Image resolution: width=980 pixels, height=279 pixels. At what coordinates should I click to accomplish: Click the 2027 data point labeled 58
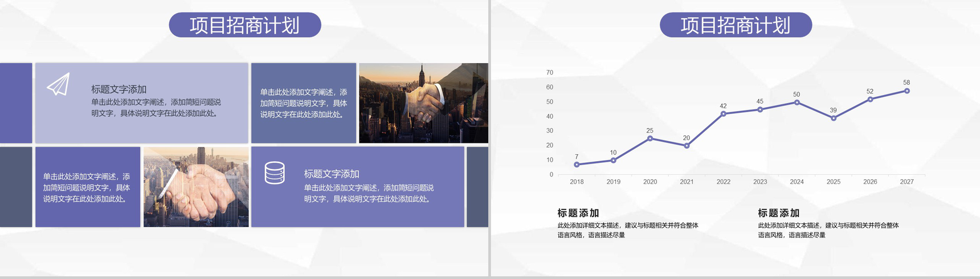pos(906,91)
